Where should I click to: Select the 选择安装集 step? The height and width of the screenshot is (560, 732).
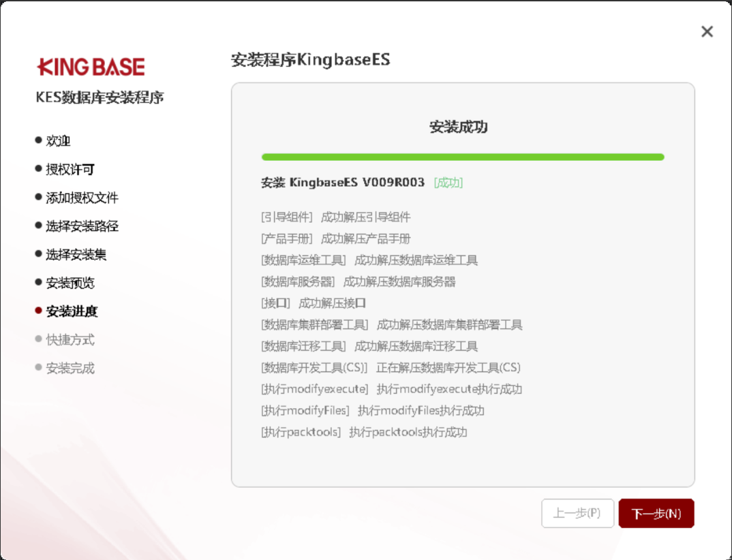tap(71, 254)
